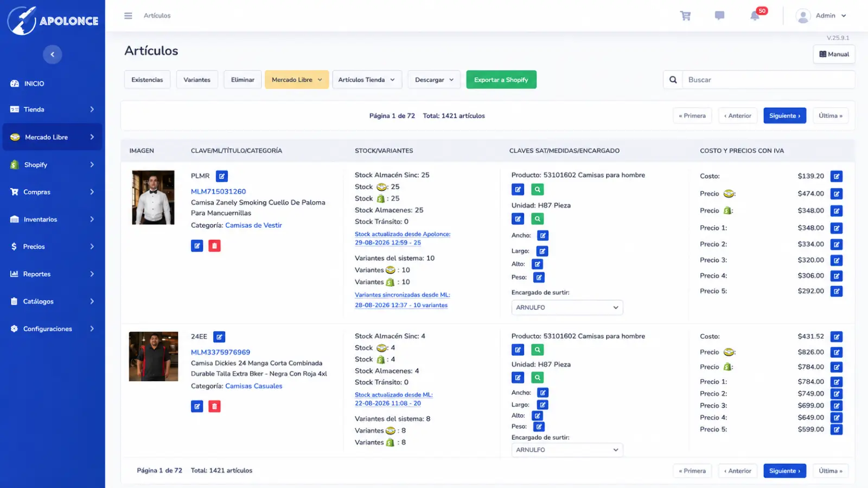Open category link Camisas de Vestir
Viewport: 868px width, 488px height.
pos(253,225)
